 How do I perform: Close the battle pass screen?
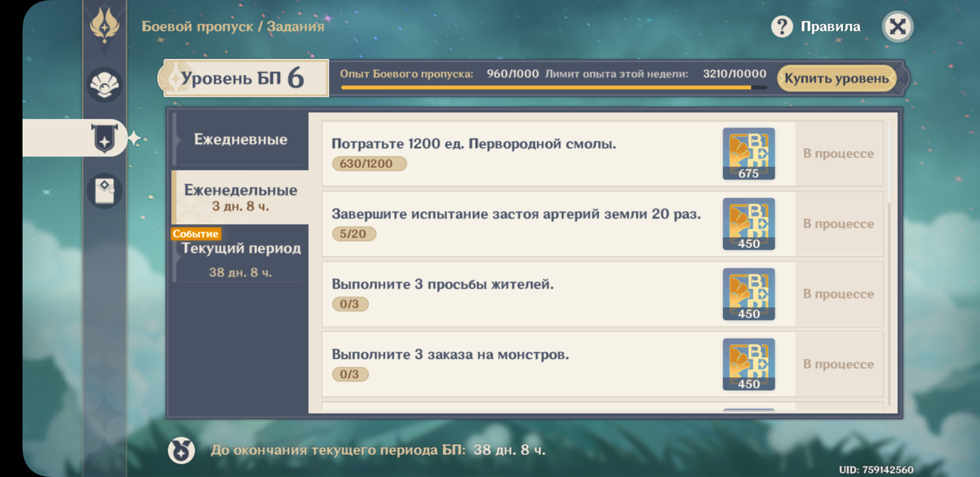[x=897, y=26]
